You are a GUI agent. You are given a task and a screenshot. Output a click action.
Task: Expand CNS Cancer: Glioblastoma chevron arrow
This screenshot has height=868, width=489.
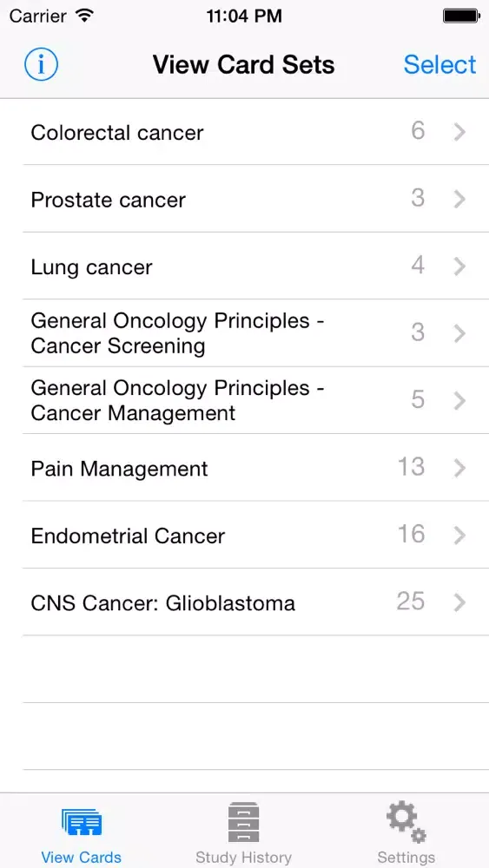[459, 602]
